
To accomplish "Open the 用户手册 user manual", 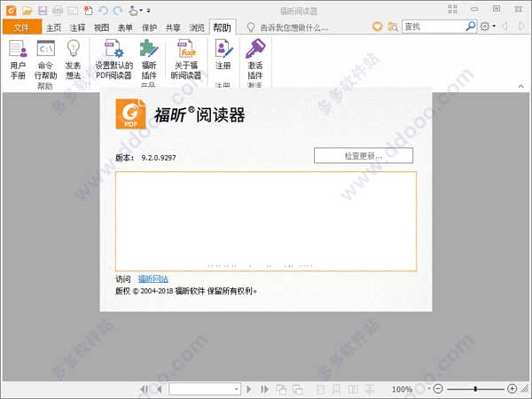I will click(x=18, y=59).
